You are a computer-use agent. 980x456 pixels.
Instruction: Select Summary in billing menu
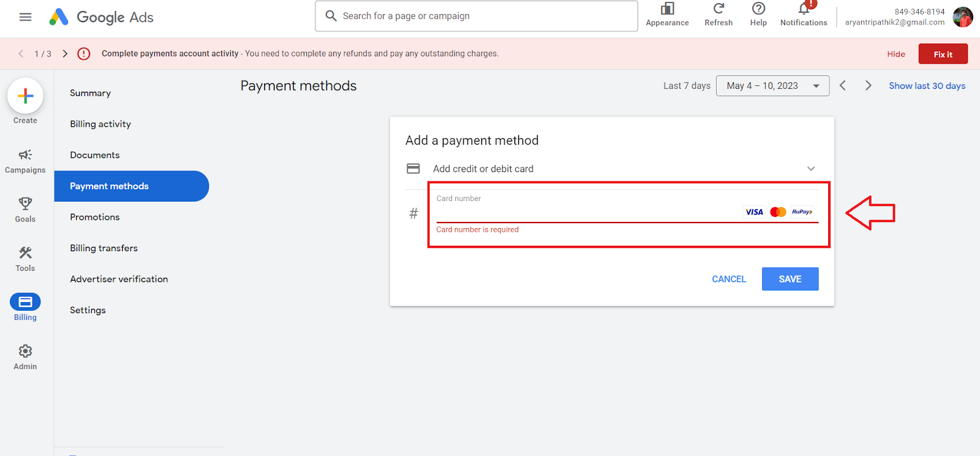pos(90,93)
